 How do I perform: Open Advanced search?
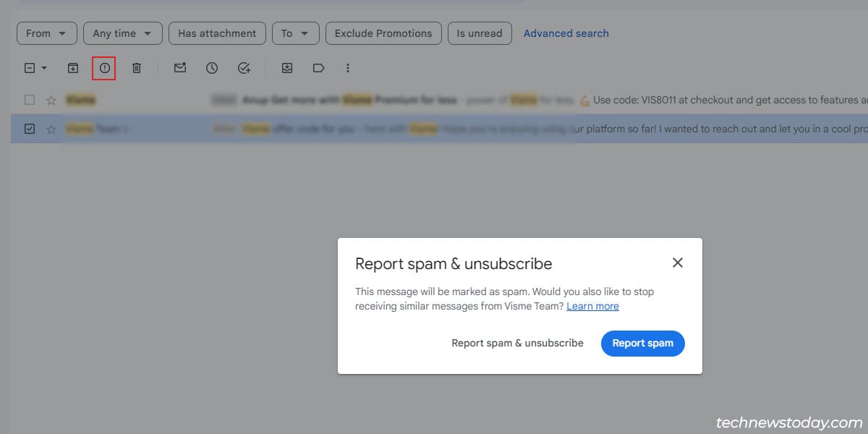(566, 33)
